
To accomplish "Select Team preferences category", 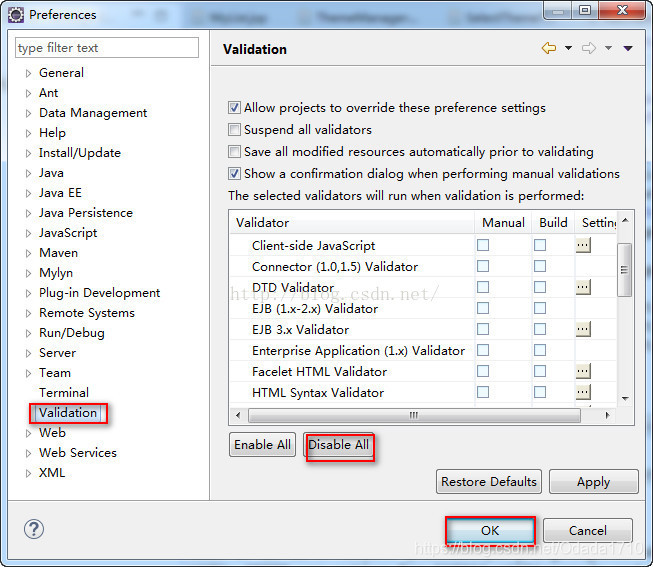I will coord(55,373).
